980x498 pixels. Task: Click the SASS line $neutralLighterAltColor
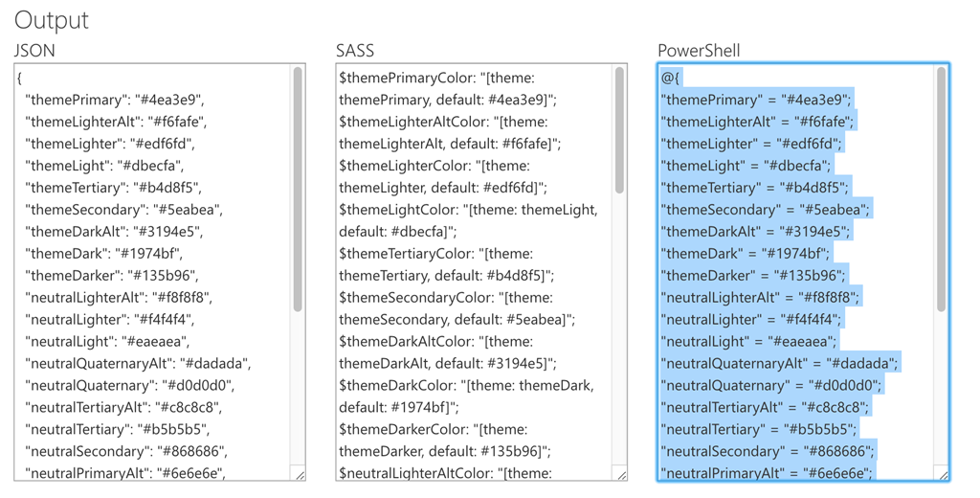(x=446, y=473)
